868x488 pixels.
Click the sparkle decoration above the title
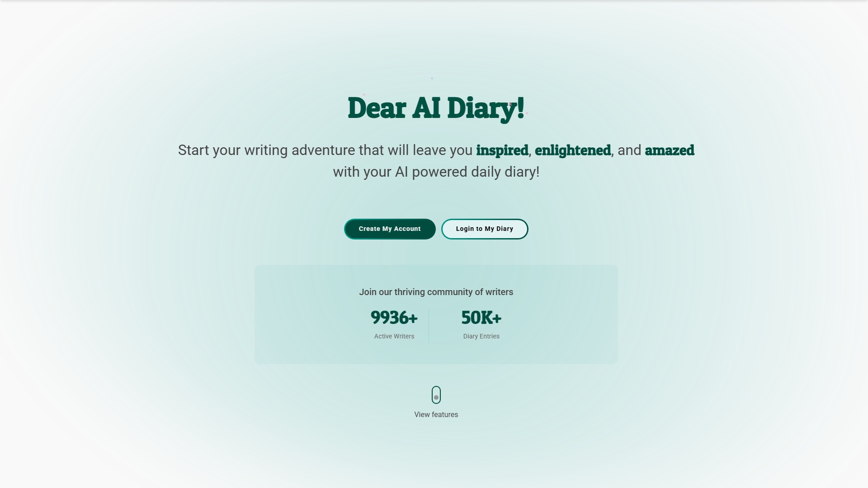[431, 78]
